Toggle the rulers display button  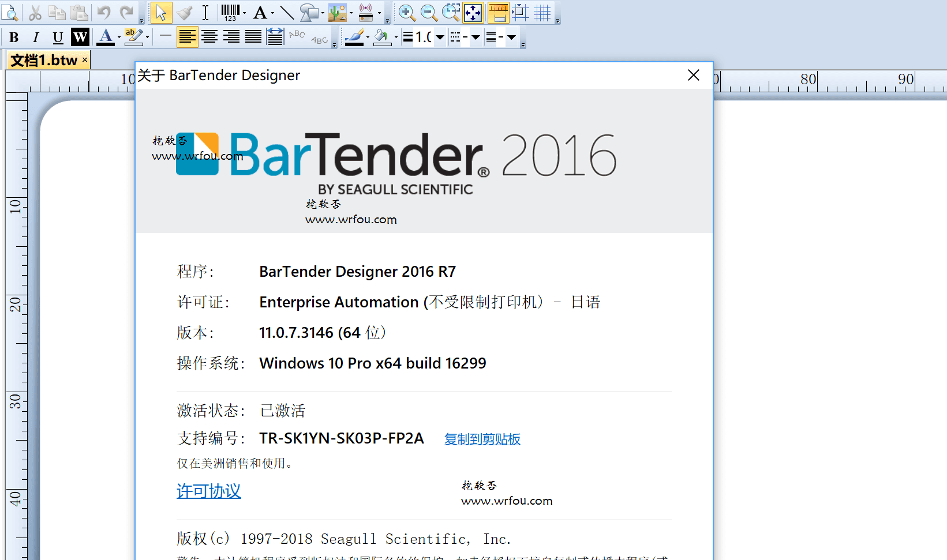coord(498,12)
